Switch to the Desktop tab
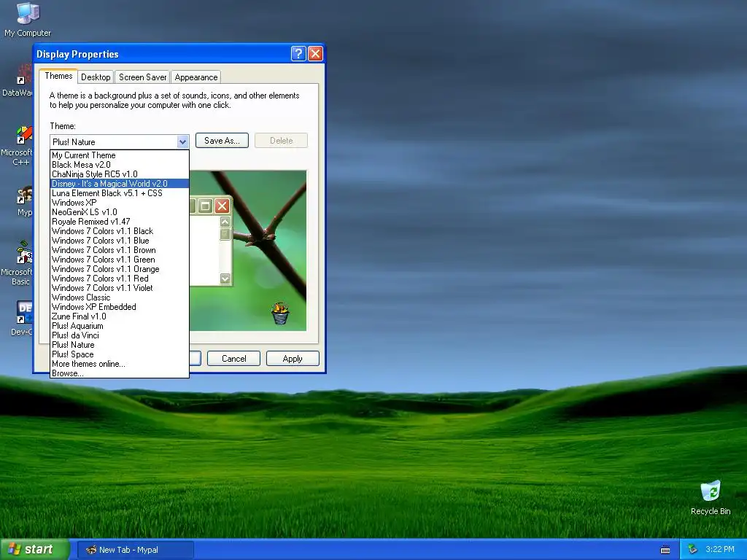Screen dimensions: 747x560 [x=96, y=77]
